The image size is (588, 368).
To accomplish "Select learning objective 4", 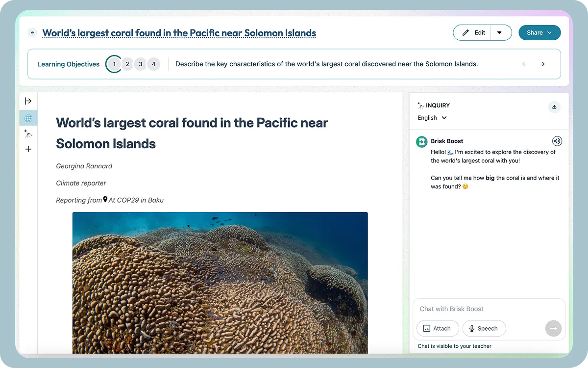I will (x=154, y=64).
